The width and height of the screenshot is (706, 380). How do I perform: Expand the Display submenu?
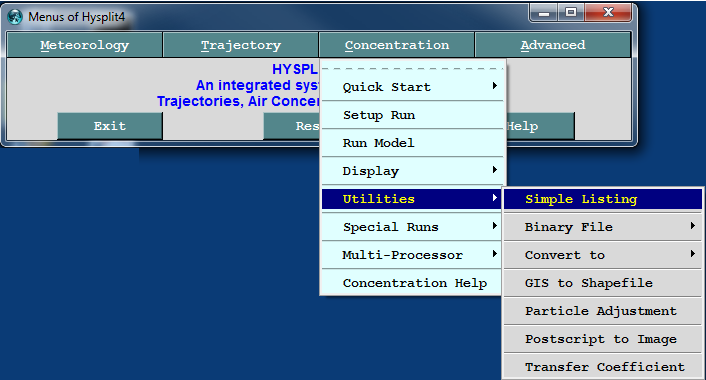tap(412, 171)
